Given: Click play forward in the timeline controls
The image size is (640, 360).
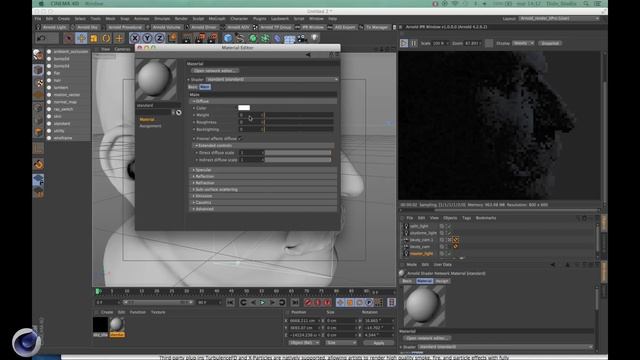Looking at the screenshot, I should tap(262, 302).
